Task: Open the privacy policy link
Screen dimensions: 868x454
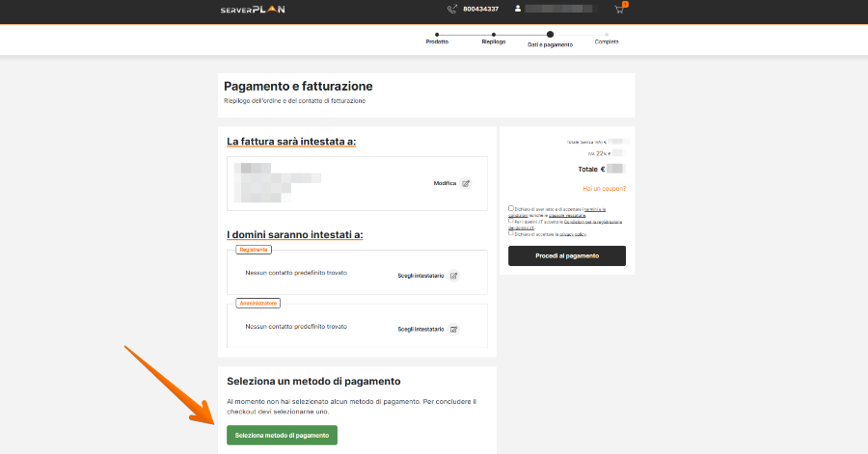Action: point(573,234)
